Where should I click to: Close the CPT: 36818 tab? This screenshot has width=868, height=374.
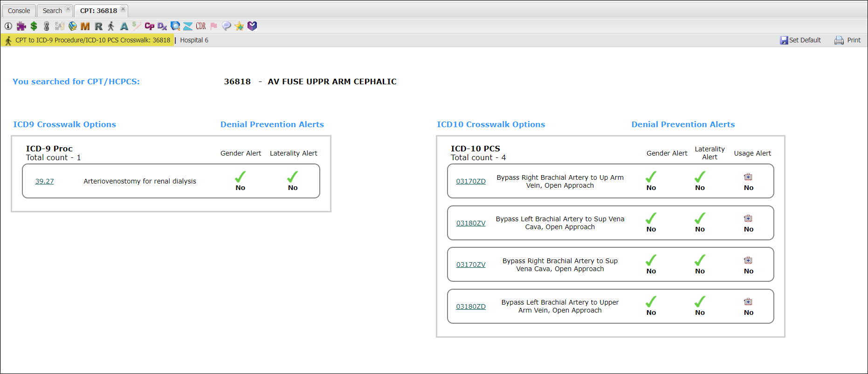[x=123, y=9]
